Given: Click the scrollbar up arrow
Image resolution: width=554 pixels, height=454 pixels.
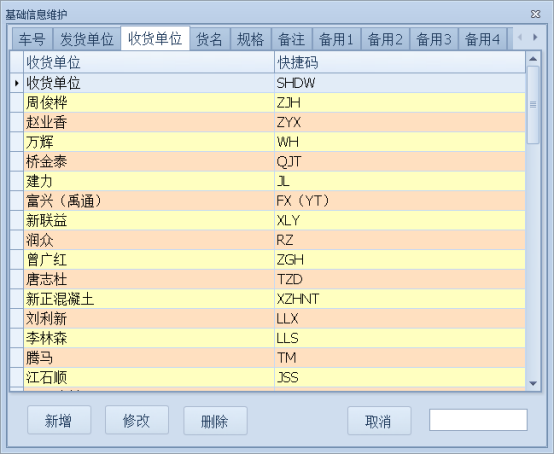Looking at the screenshot, I should pyautogui.click(x=533, y=59).
